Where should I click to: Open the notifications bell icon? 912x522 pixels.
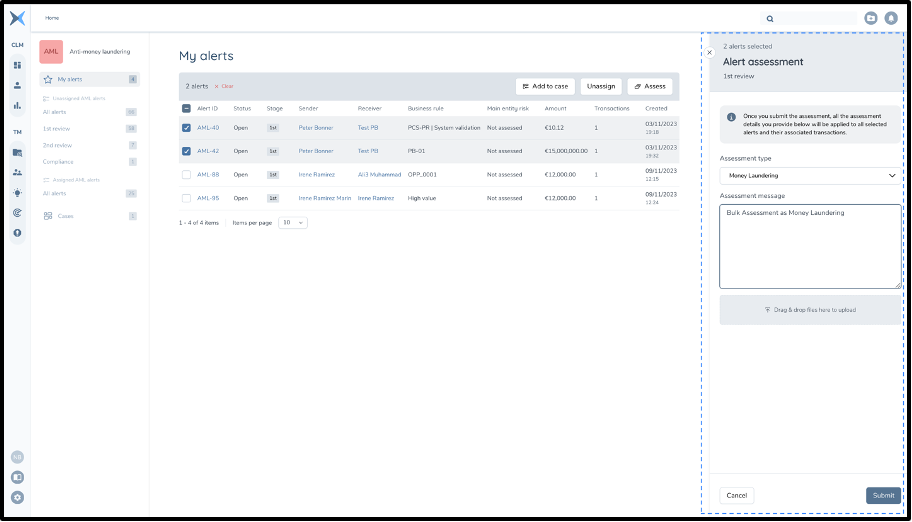[890, 18]
